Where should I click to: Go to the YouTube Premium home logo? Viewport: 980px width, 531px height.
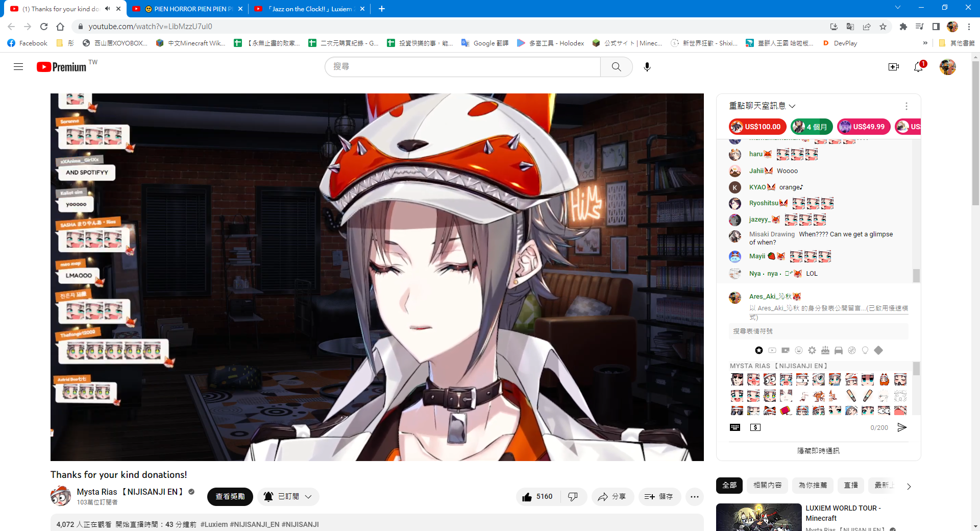tap(62, 67)
